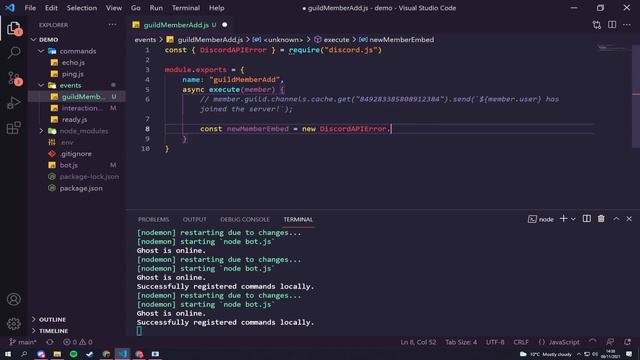Click Open Changes icon in editor toolbar

(597, 25)
